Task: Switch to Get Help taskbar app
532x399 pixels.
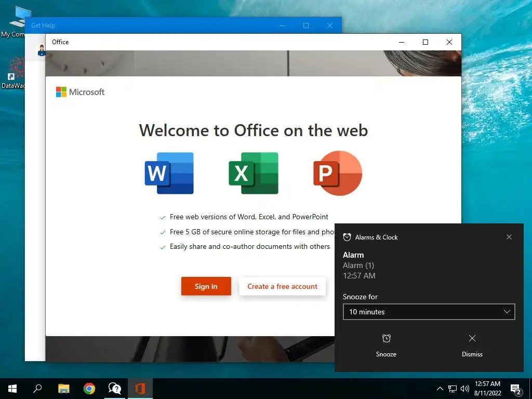Action: [115, 389]
